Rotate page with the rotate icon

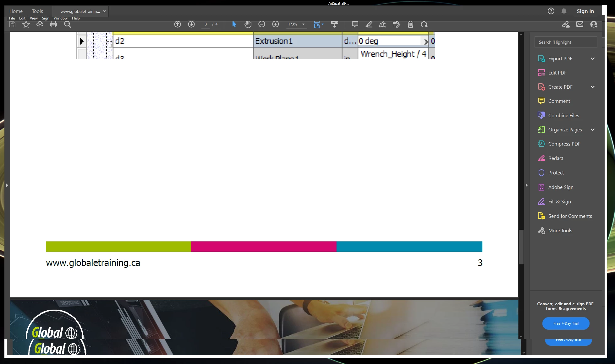pyautogui.click(x=424, y=25)
